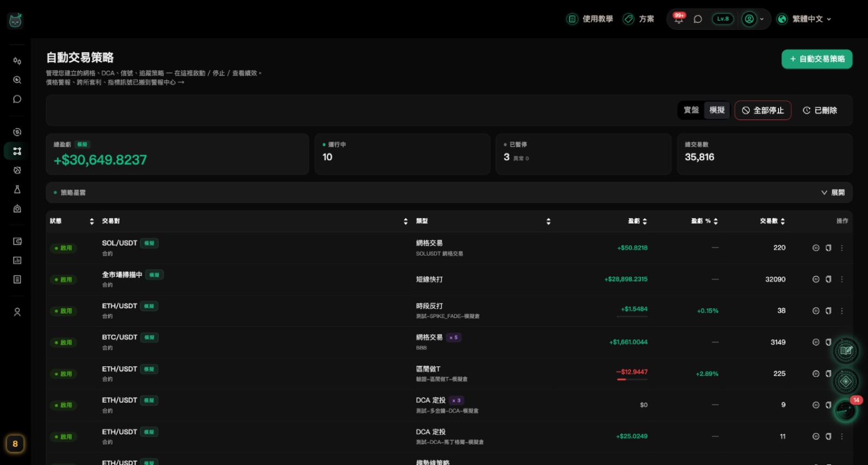This screenshot has height=465, width=868.
Task: Expand the 策略星雲 panel via 展開
Action: pos(833,193)
